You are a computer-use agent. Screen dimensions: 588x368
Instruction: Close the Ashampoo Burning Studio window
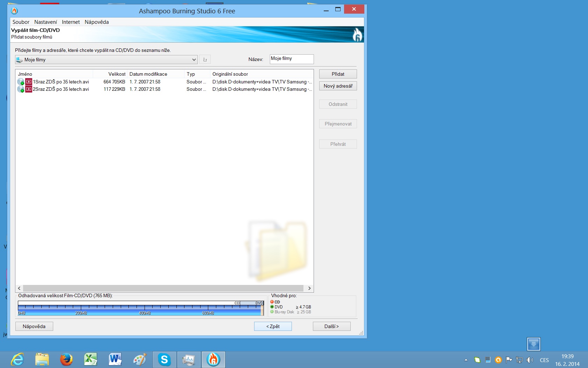(354, 9)
